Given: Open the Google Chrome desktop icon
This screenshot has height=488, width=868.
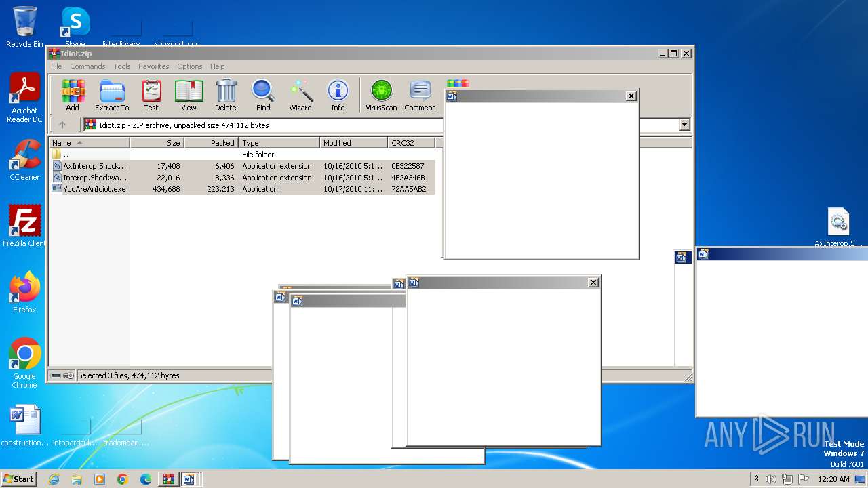Looking at the screenshot, I should tap(24, 363).
